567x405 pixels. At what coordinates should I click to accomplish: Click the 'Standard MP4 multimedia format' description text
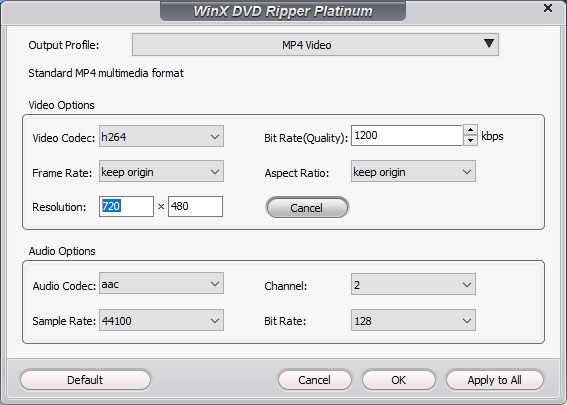click(106, 73)
